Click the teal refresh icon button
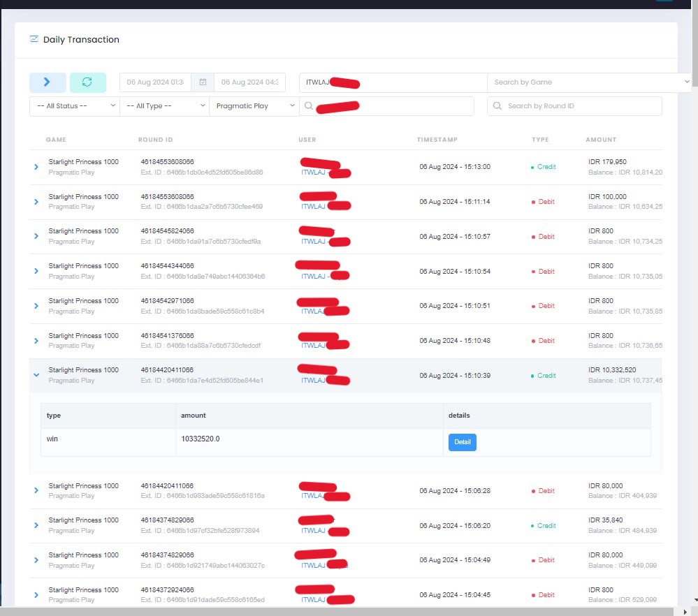698x616 pixels. pyautogui.click(x=87, y=82)
